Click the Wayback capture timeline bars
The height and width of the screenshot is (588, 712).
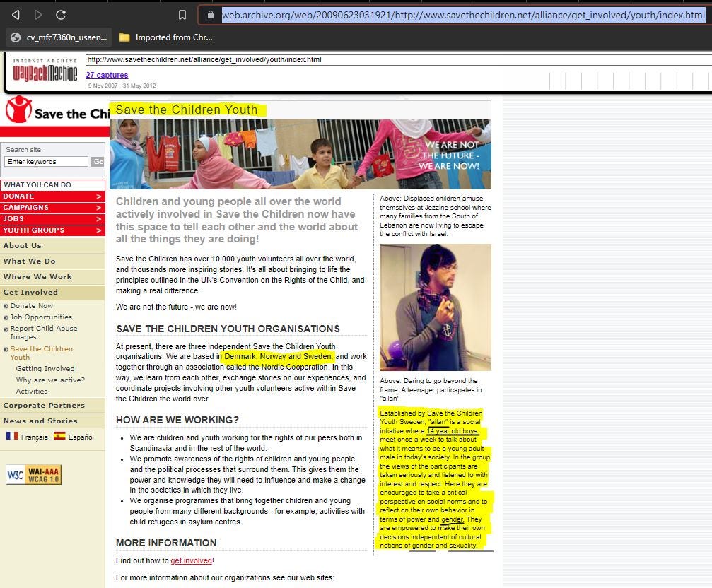coord(630,81)
